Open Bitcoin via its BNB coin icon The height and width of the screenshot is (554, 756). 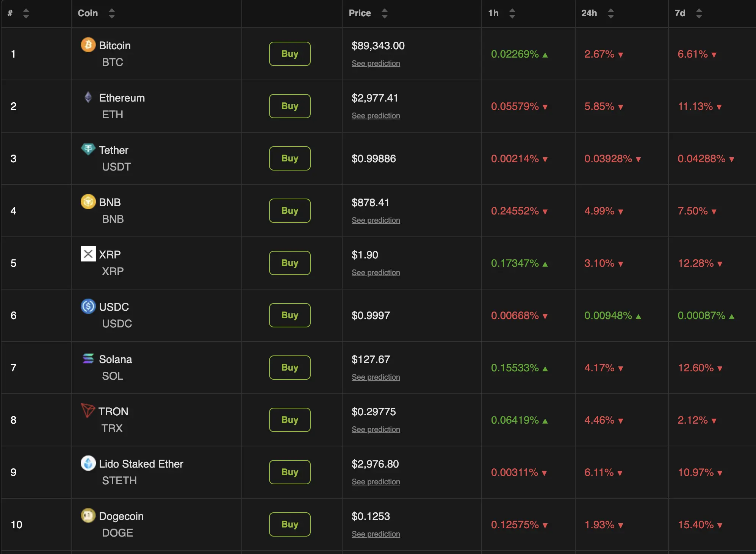click(x=88, y=202)
